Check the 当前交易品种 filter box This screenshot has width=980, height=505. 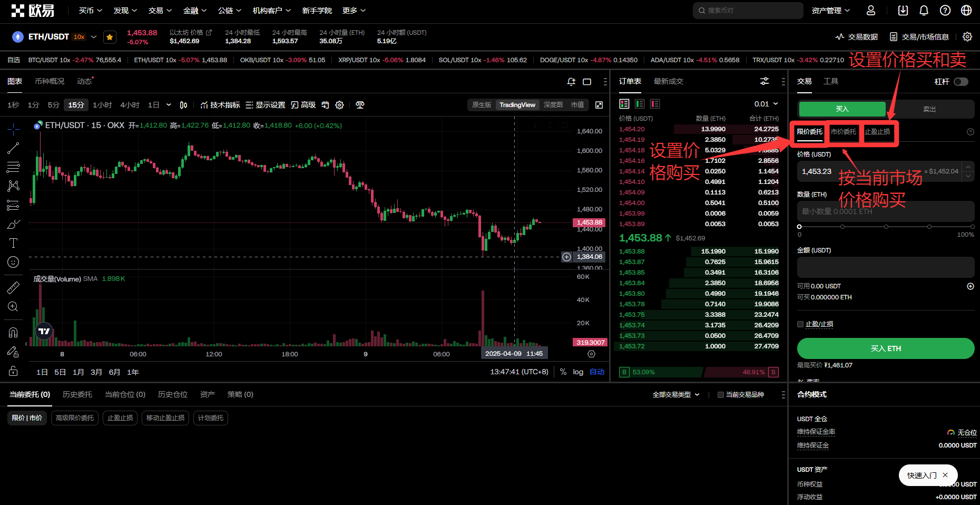coord(720,395)
